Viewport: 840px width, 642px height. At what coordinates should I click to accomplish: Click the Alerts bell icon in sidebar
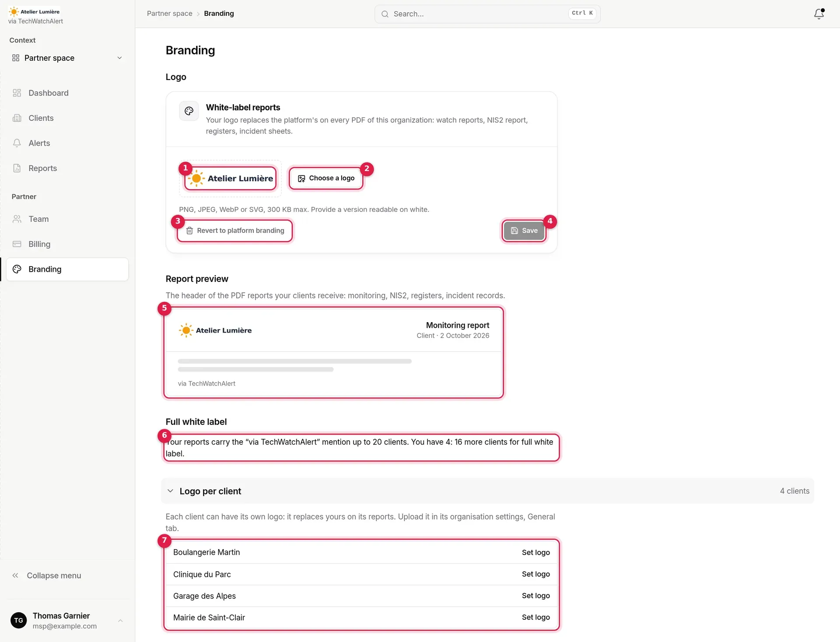coord(17,143)
